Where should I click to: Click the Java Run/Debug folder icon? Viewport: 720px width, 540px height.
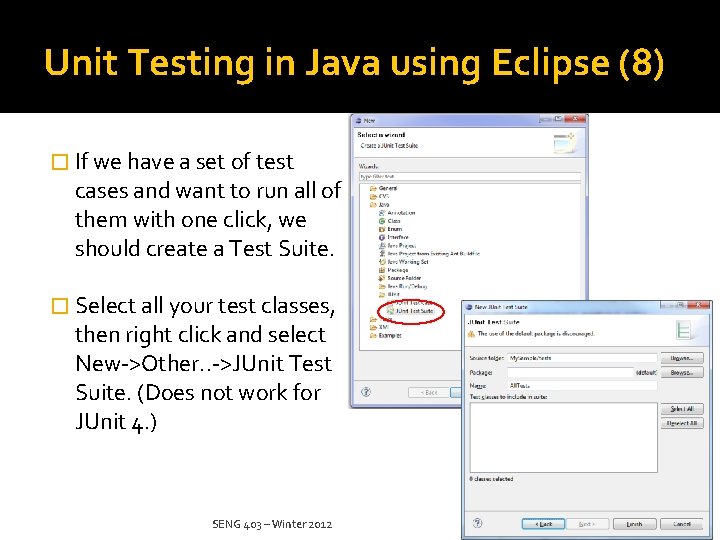[x=382, y=286]
